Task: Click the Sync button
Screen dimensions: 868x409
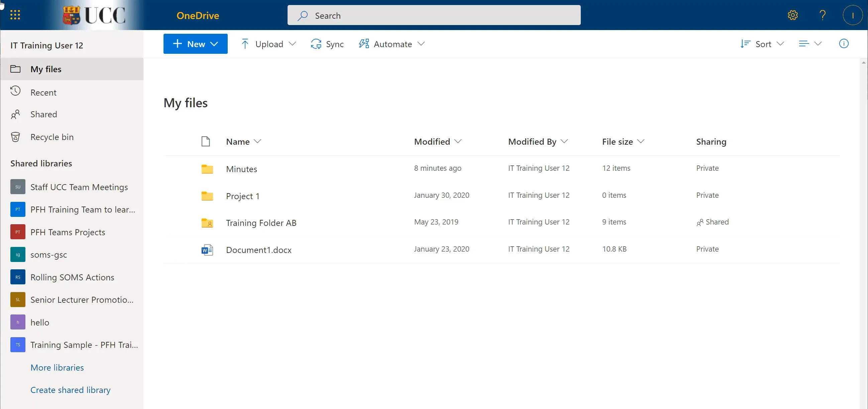Action: [x=327, y=44]
